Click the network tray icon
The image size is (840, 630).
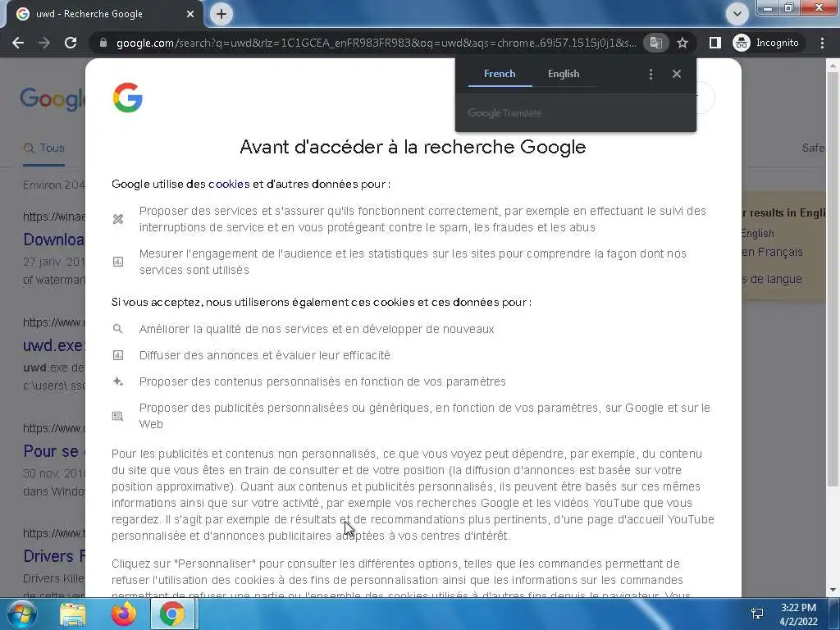coord(757,614)
